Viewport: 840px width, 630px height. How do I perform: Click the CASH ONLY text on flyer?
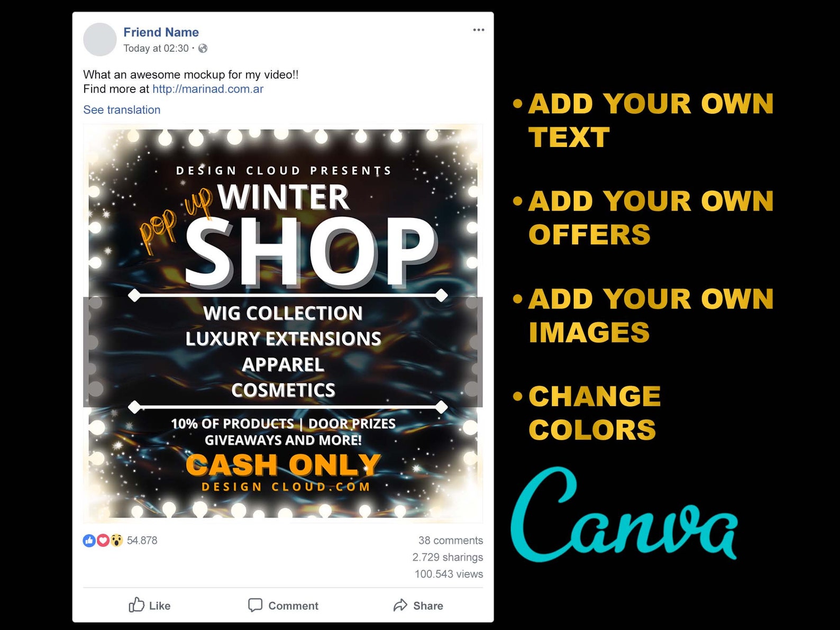pos(283,465)
